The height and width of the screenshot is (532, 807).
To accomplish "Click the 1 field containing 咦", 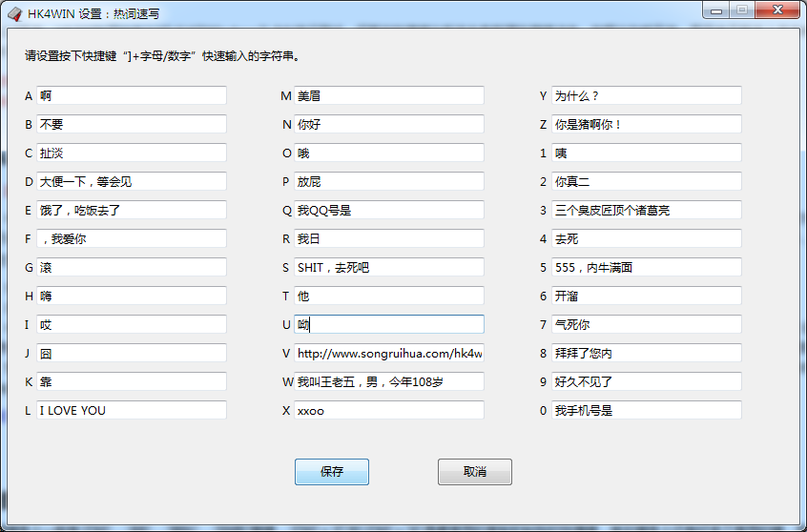I will click(647, 153).
